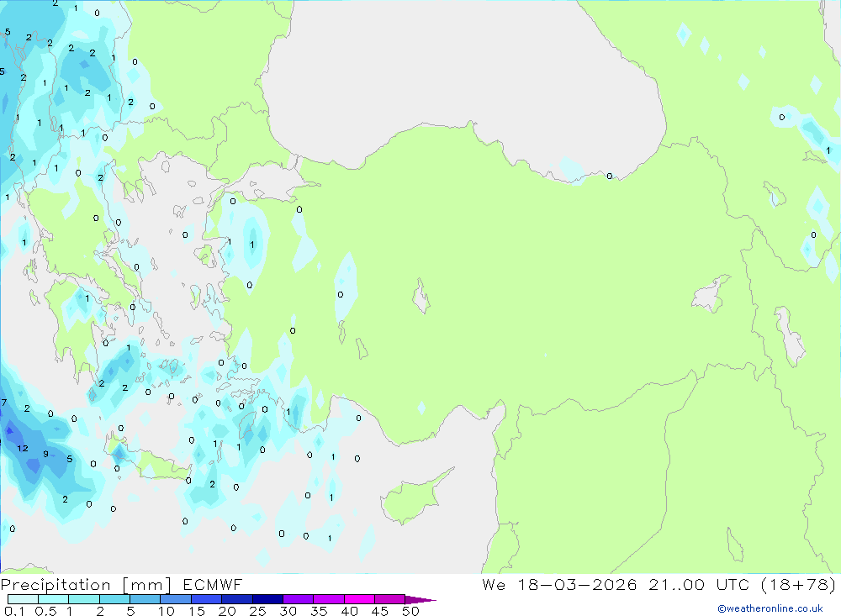Click the '7' precipitation value on the map

pyautogui.click(x=3, y=402)
